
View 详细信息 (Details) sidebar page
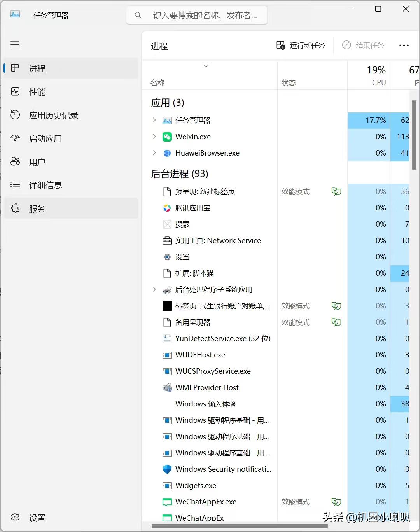click(x=45, y=185)
